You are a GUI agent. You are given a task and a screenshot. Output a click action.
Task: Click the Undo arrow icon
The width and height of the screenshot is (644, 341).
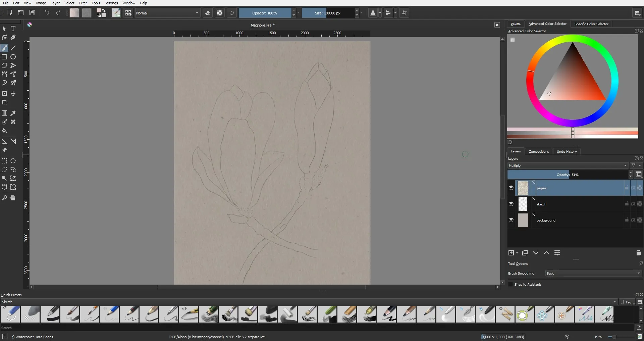47,13
